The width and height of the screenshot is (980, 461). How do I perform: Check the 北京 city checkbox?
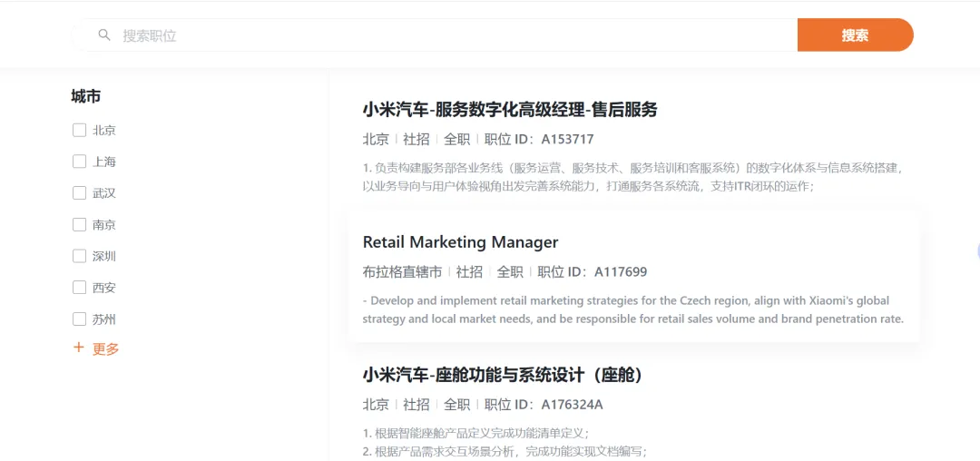pyautogui.click(x=79, y=131)
